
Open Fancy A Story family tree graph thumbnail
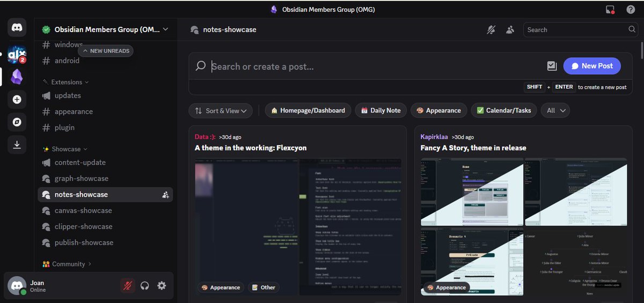tap(576, 261)
